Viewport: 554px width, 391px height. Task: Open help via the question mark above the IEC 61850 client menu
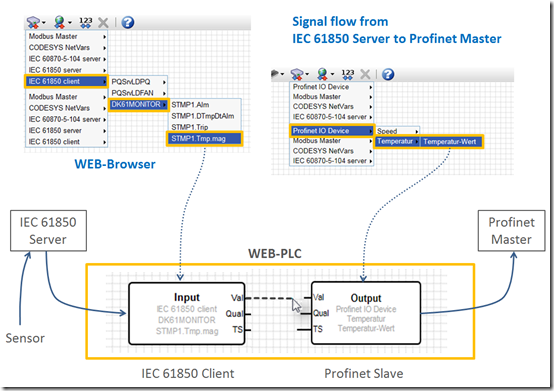(128, 22)
